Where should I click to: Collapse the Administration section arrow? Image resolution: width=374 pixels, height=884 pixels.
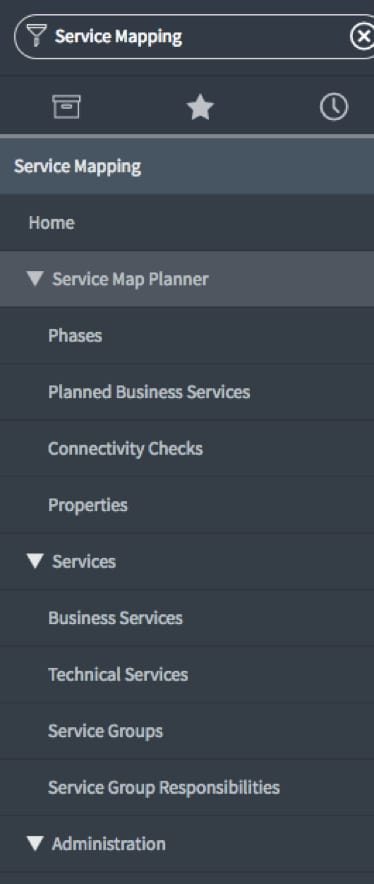click(35, 843)
